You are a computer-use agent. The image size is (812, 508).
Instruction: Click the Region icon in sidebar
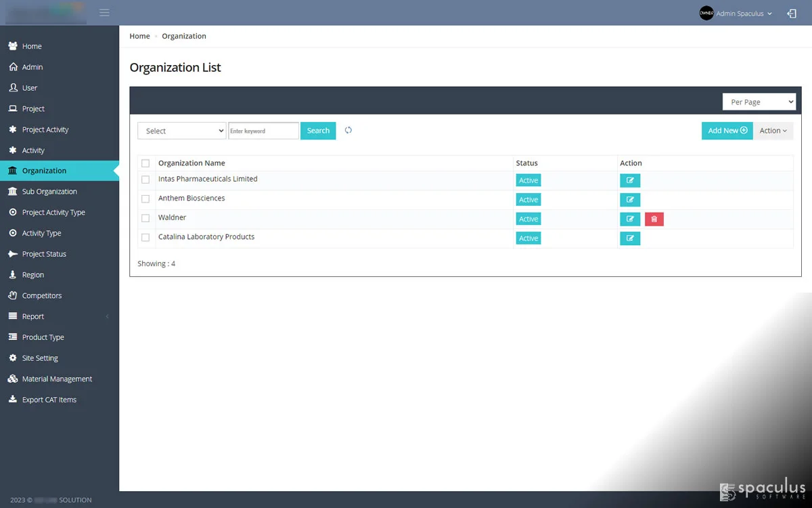(13, 275)
